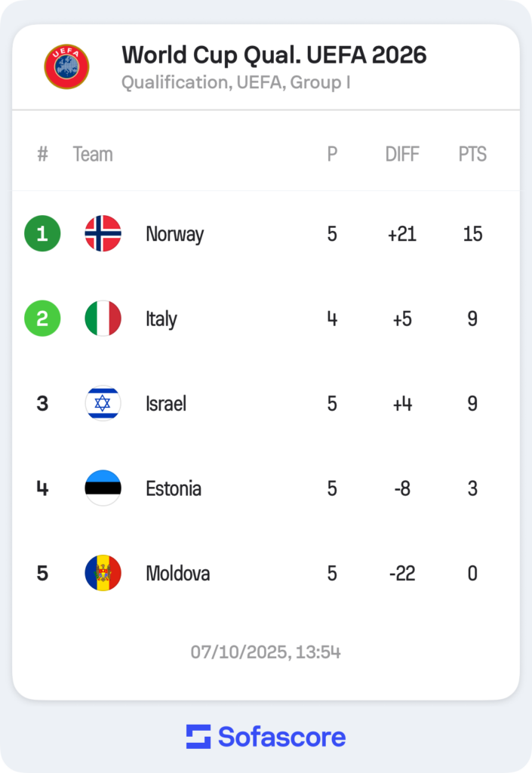This screenshot has height=773, width=532.
Task: Click the UEFA logo icon
Action: coord(66,66)
